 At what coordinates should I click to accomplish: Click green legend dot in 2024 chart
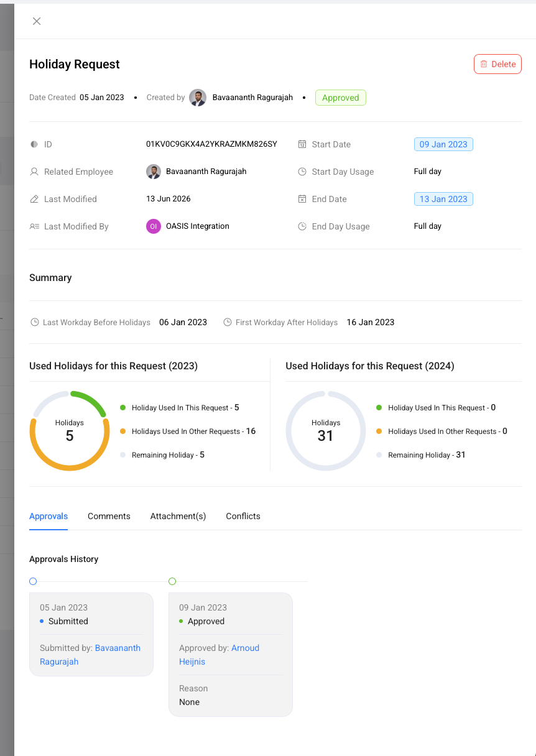(379, 408)
